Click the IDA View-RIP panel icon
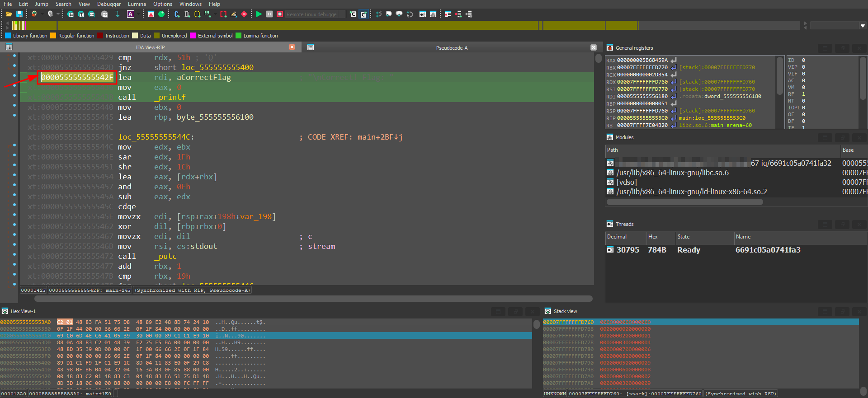This screenshot has height=398, width=868. click(x=9, y=47)
